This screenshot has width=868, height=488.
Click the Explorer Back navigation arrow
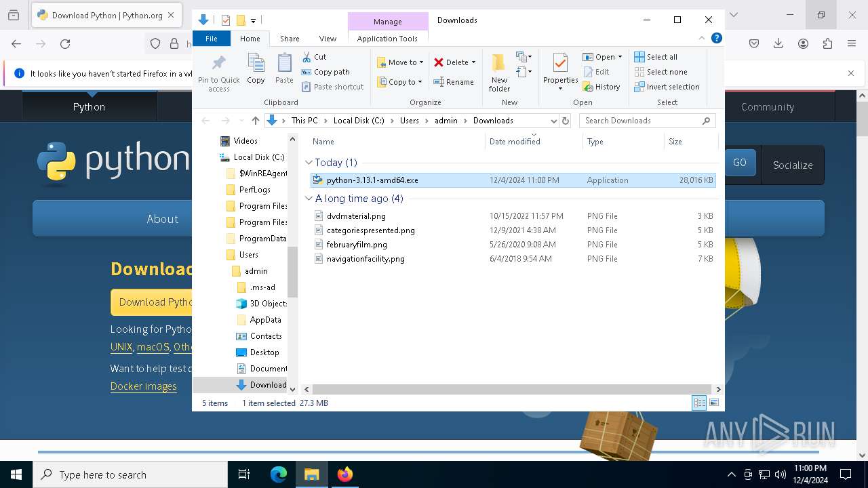206,121
